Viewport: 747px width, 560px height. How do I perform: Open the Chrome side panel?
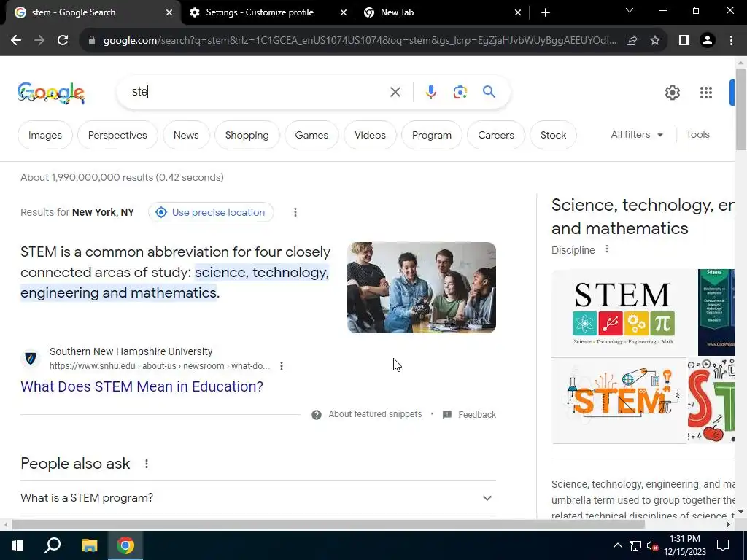click(x=684, y=41)
